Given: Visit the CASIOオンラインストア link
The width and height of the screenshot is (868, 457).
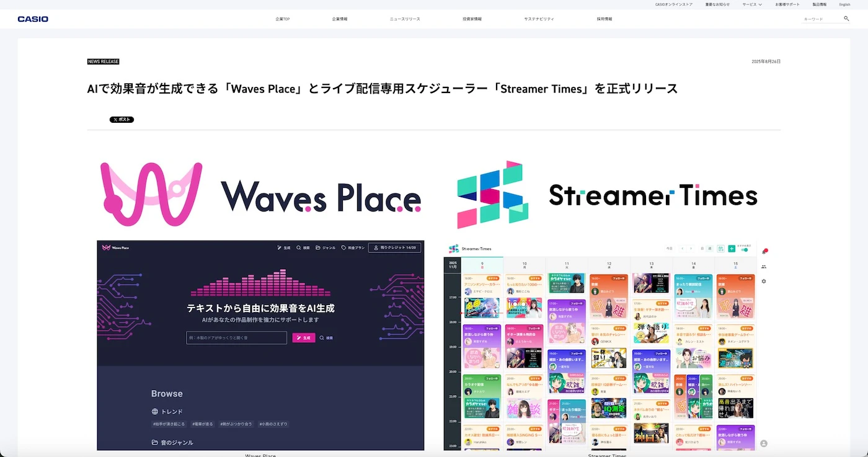Looking at the screenshot, I should (674, 4).
